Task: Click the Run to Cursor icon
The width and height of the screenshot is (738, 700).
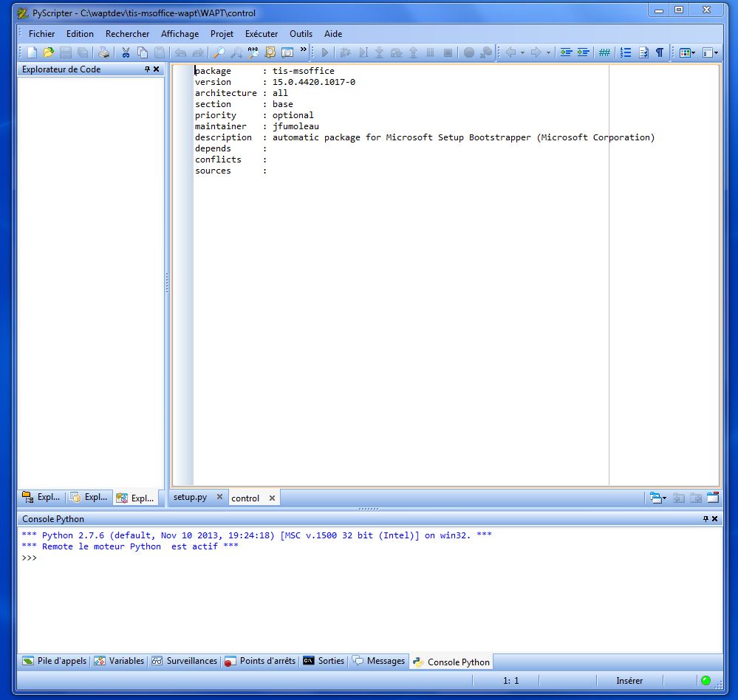Action: 363,52
